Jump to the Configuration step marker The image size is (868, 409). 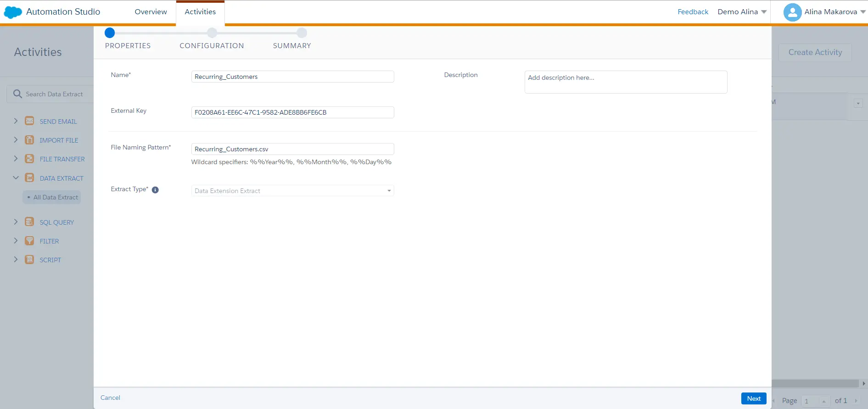(x=212, y=33)
